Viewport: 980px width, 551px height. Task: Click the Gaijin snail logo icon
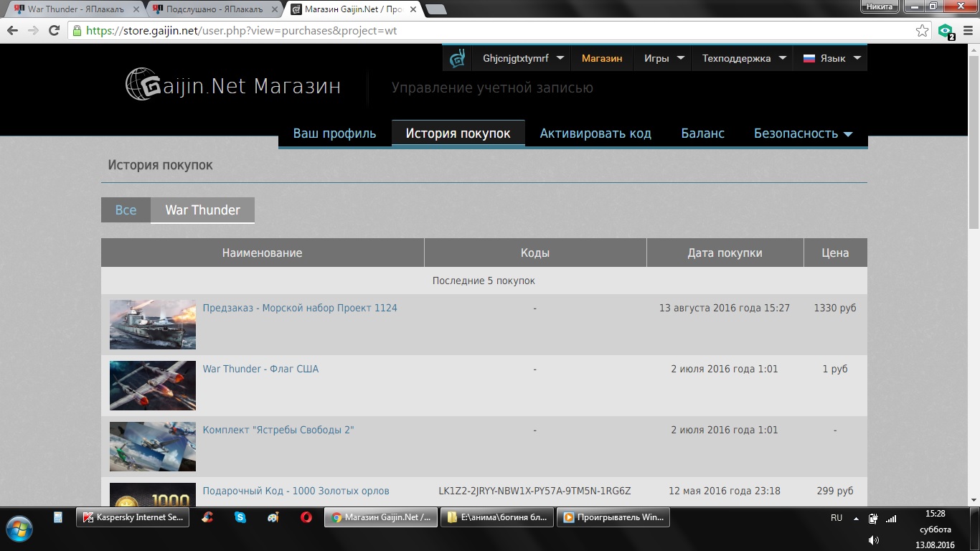click(458, 58)
